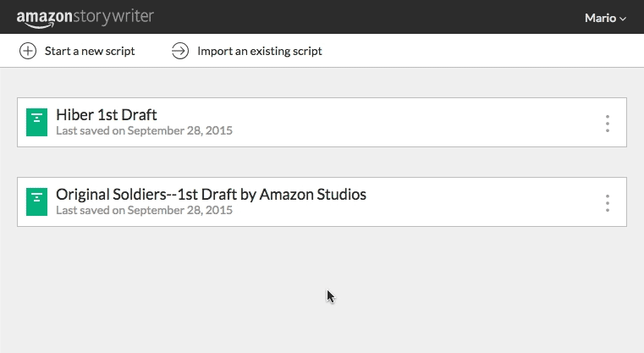Expand the chevron next to Mario
Viewport: 644px width, 353px height.
(x=623, y=19)
